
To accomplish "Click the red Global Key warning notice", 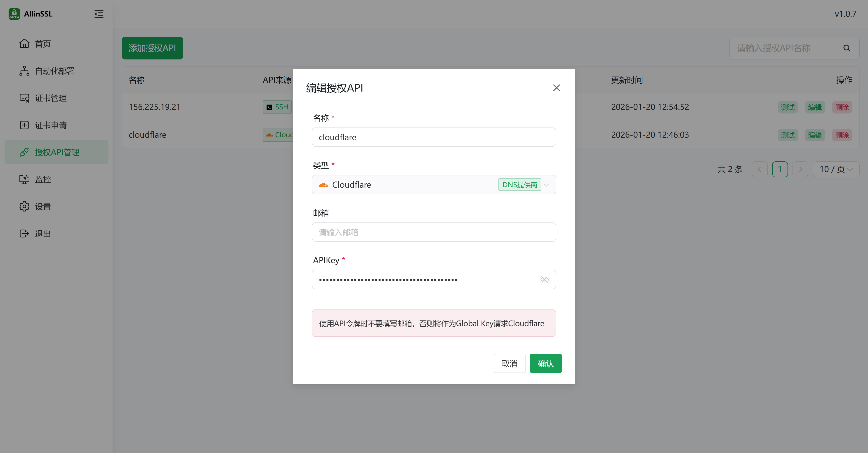I will point(434,323).
